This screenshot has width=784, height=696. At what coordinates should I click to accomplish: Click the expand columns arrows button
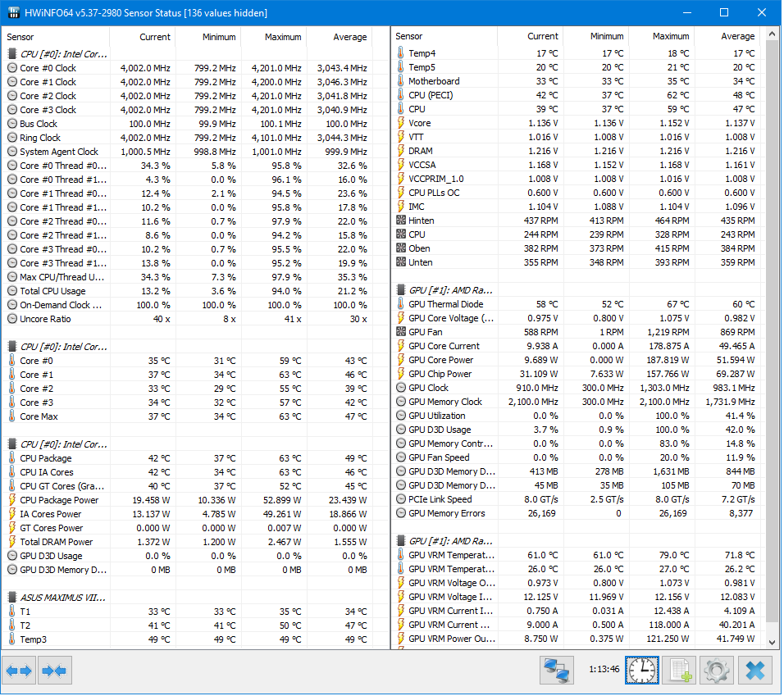(x=19, y=671)
